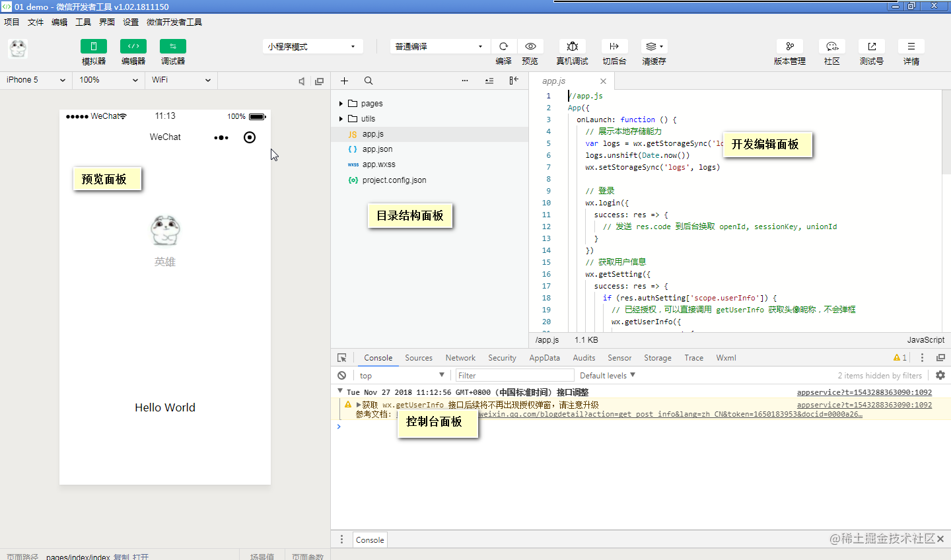Viewport: 951px width, 560px height.
Task: Toggle the 调试器 debugger panel button
Action: (x=173, y=46)
